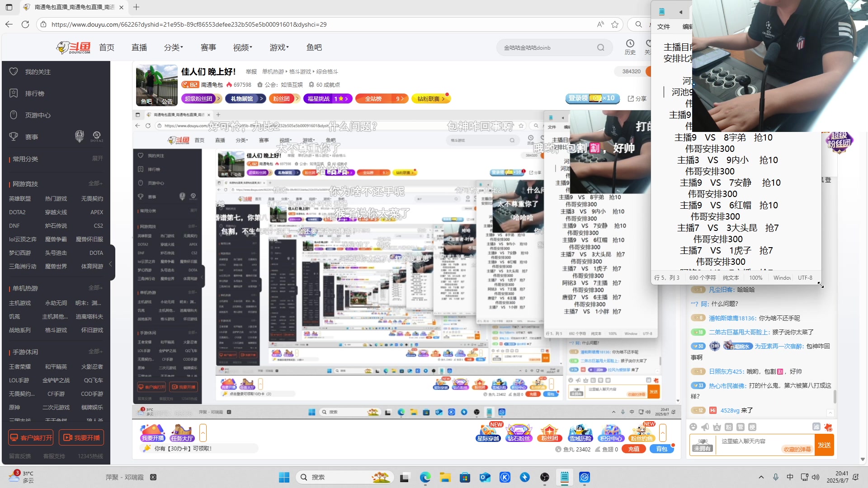The width and height of the screenshot is (868, 488).
Task: Open Douyu logo homepage
Action: coord(73,47)
